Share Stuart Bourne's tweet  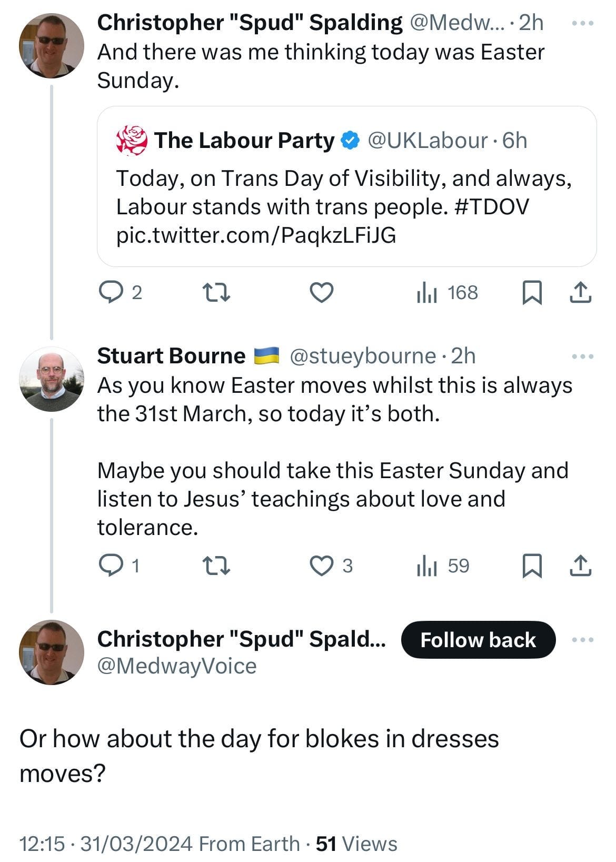coord(581,566)
